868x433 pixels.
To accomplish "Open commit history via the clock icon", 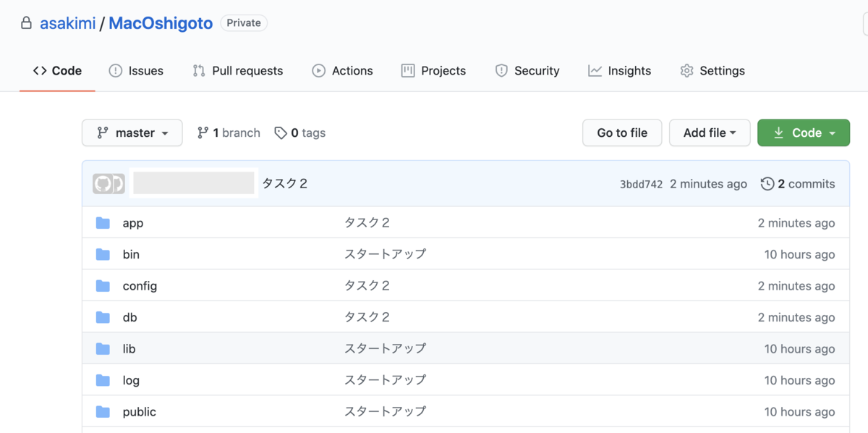I will pyautogui.click(x=767, y=183).
